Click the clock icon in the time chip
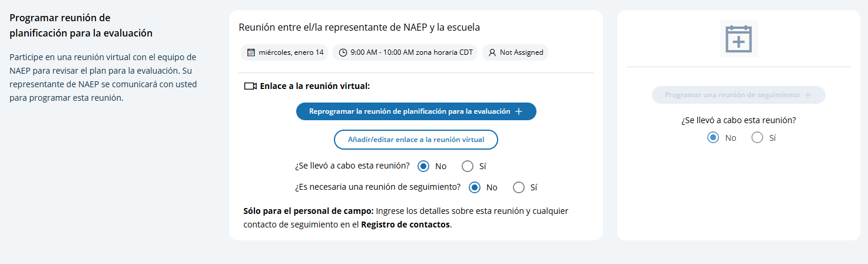This screenshot has width=868, height=264. (343, 52)
